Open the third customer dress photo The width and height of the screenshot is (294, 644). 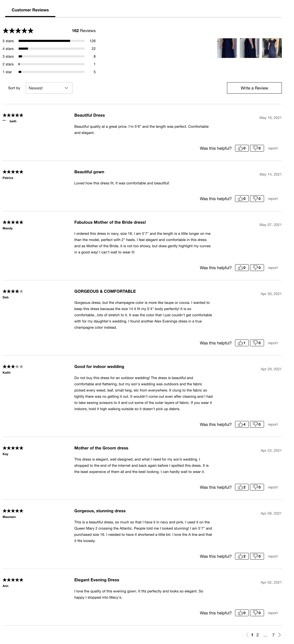point(272,48)
